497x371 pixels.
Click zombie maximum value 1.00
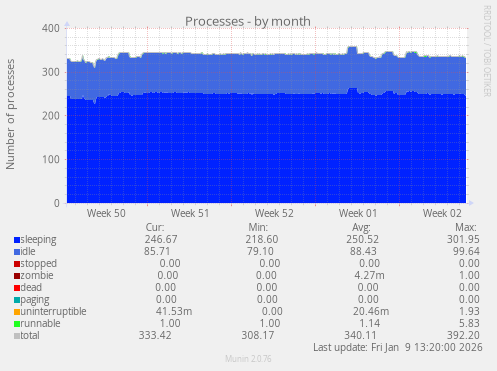pyautogui.click(x=469, y=275)
